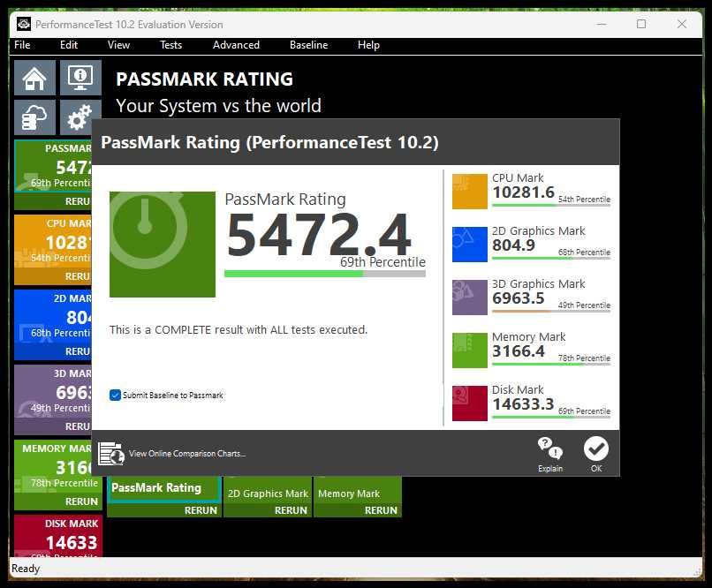Select the sidebar Memory Mark tile score
Viewport: 712px width, 588px height.
pyautogui.click(x=73, y=467)
